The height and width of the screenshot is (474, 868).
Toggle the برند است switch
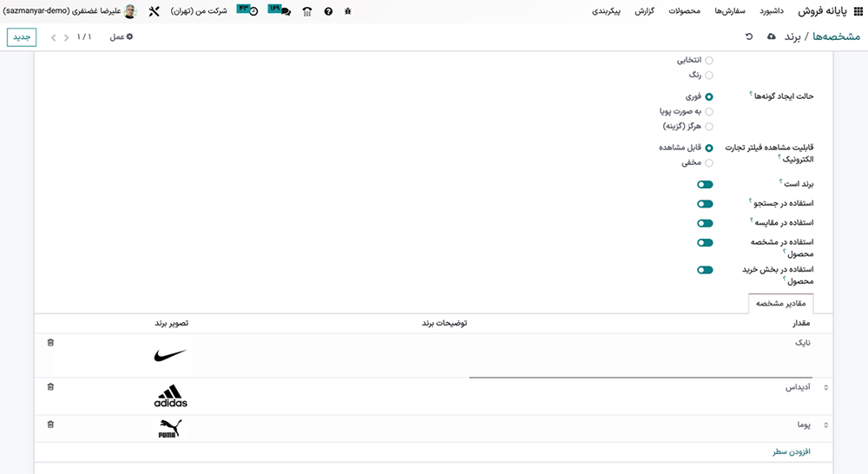pyautogui.click(x=705, y=184)
